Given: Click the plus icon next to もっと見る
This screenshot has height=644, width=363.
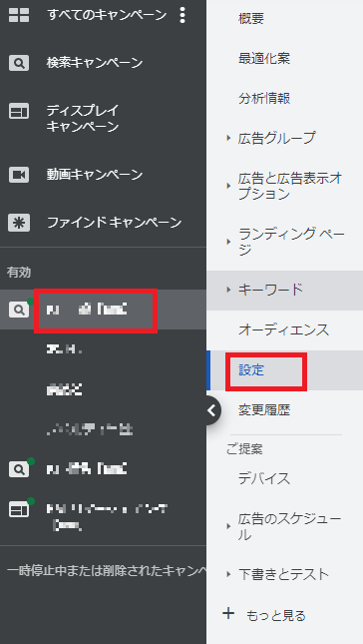Looking at the screenshot, I should point(228,614).
